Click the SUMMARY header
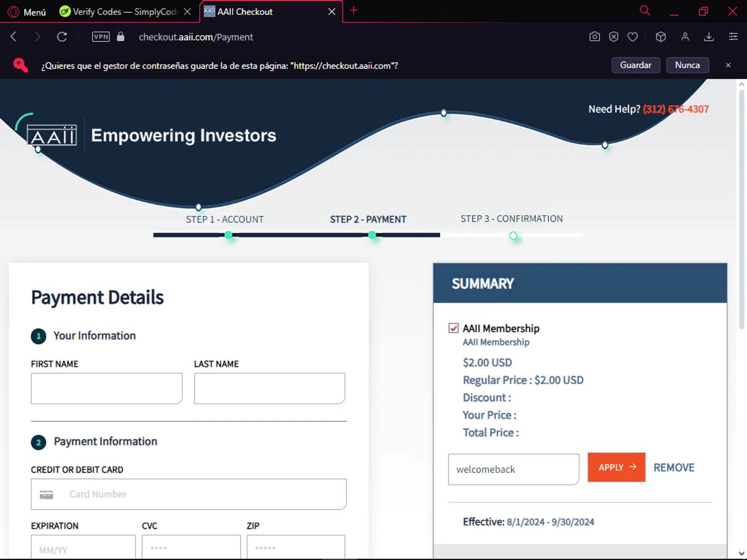Screen dimensions: 747x560 click(x=483, y=284)
